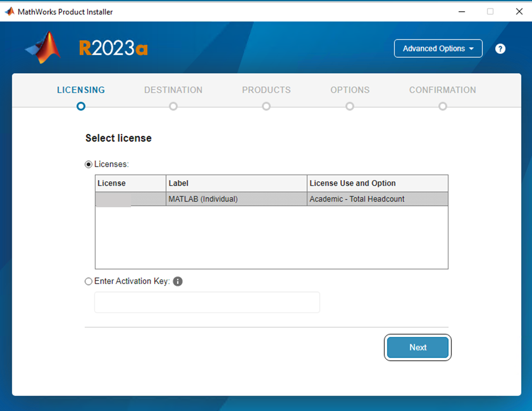Click the Destination step circle indicator
532x411 pixels.
click(173, 106)
